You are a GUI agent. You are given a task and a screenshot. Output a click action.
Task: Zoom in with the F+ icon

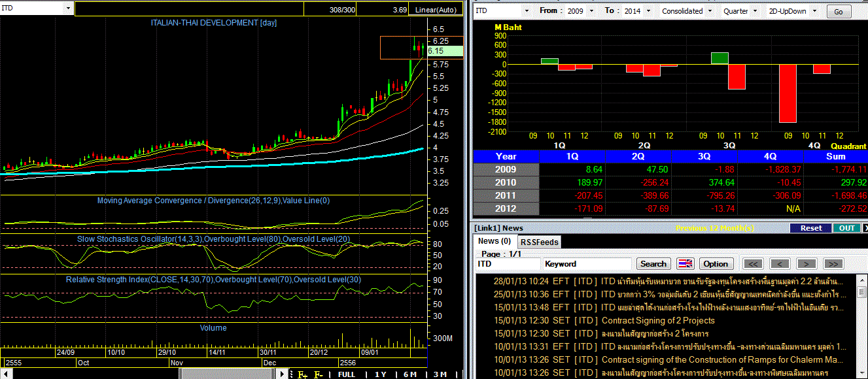click(x=302, y=374)
